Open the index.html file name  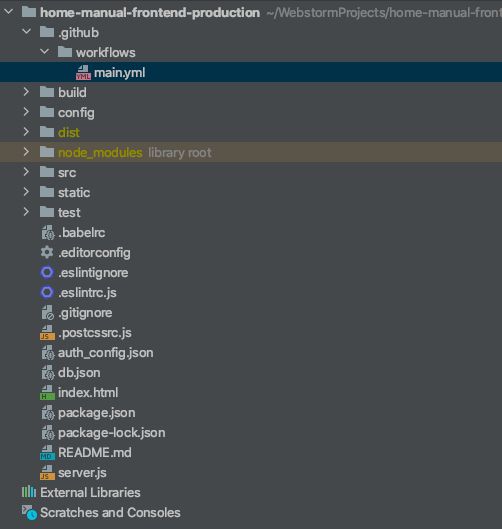[x=88, y=392]
